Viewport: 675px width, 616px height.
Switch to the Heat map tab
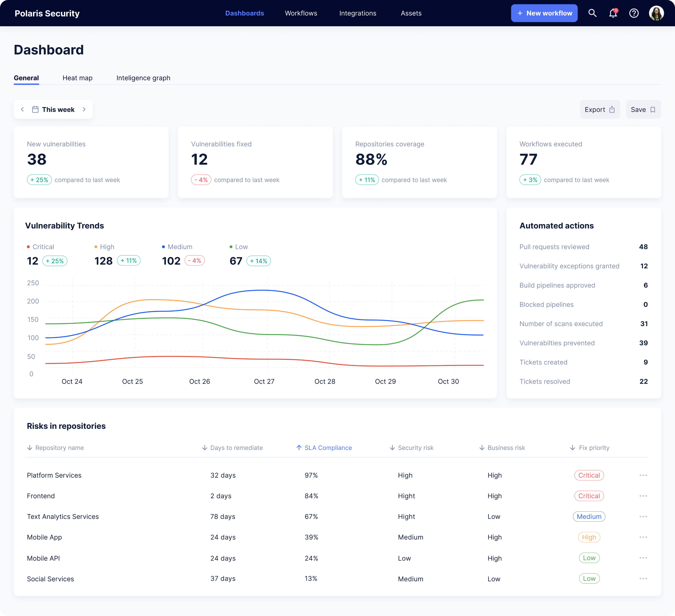coord(77,78)
